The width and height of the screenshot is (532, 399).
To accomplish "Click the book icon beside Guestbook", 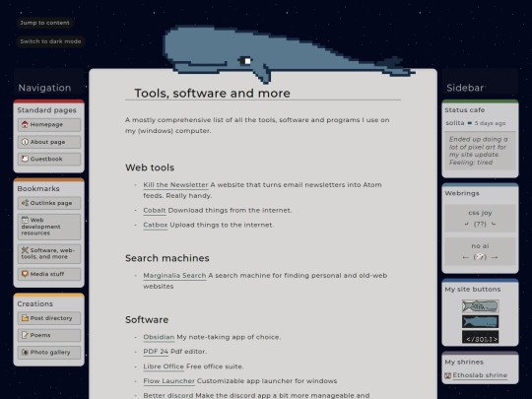I will 25,159.
